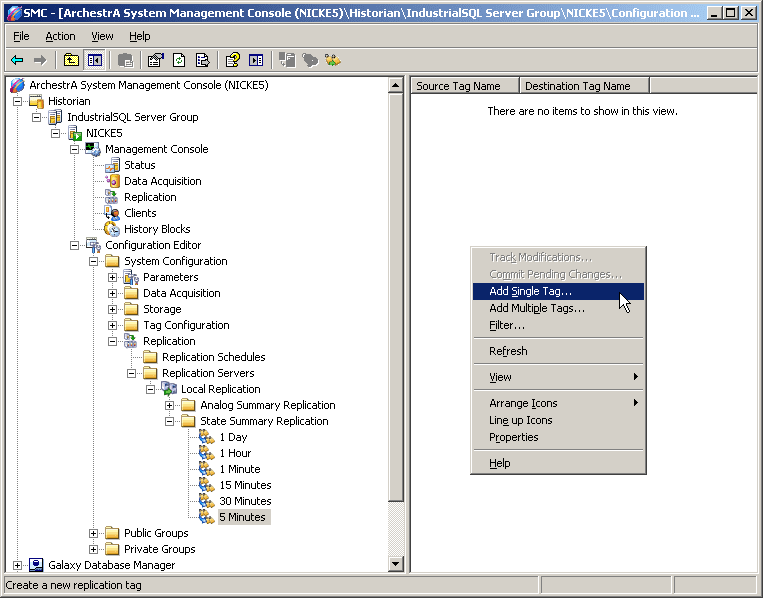Viewport: 763px width, 598px height.
Task: Click the Status node icon
Action: (112, 165)
